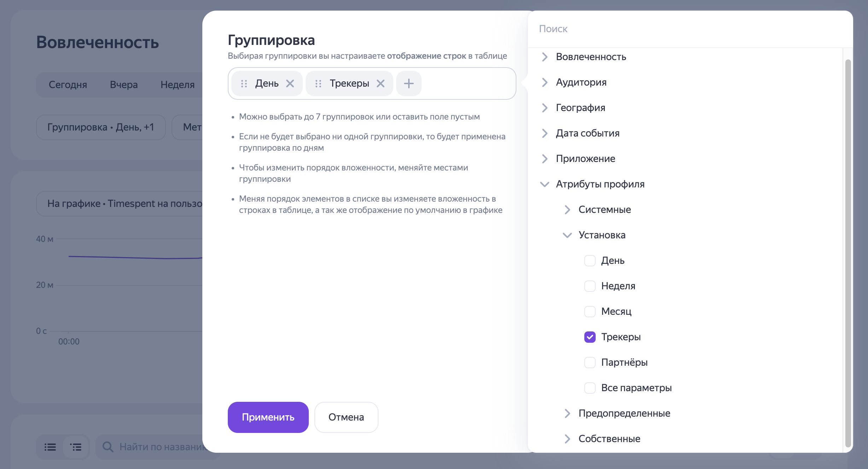Viewport: 868px width, 469px height.
Task: Switch to flat list view icon
Action: point(50,447)
